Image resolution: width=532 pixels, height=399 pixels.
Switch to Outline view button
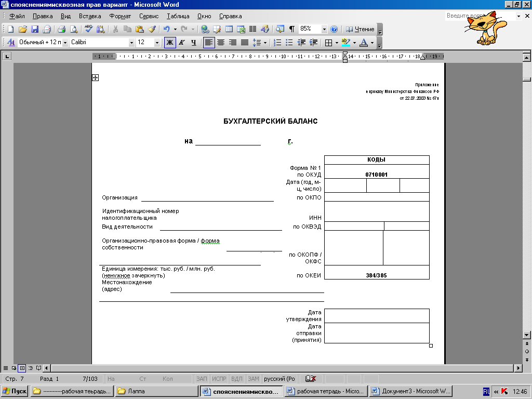(30, 368)
